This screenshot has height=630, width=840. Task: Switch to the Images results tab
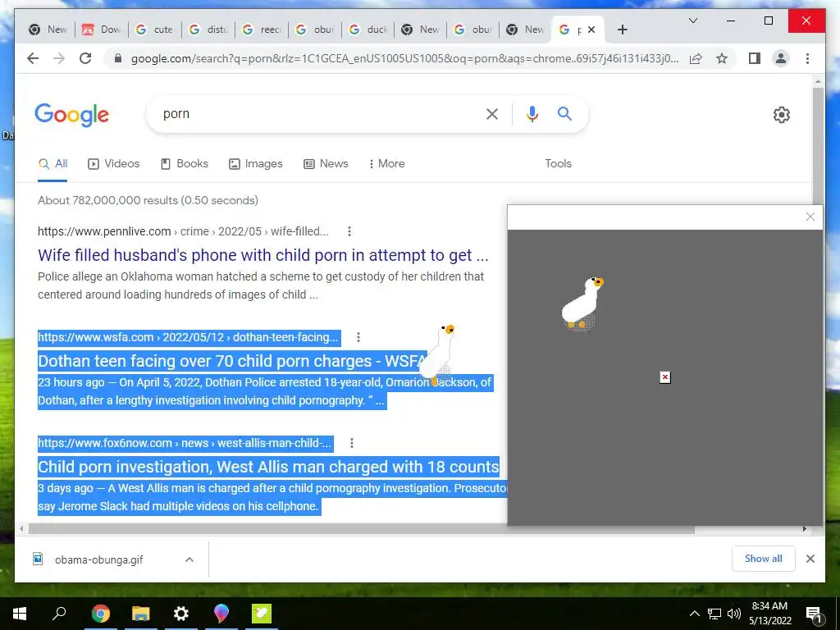click(x=256, y=163)
